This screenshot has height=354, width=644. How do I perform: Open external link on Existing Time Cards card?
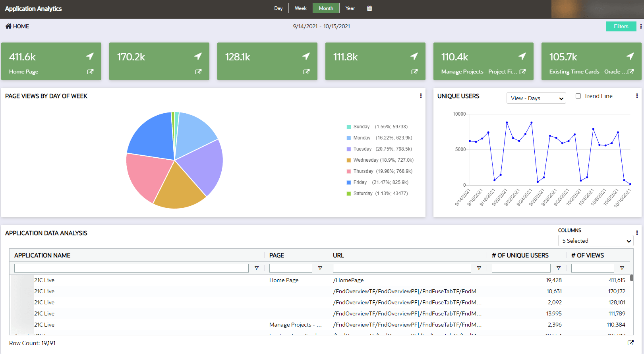coord(630,72)
